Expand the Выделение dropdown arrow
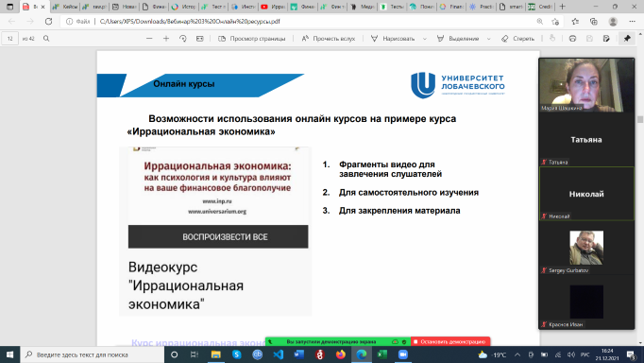The height and width of the screenshot is (363, 644). coord(489,38)
